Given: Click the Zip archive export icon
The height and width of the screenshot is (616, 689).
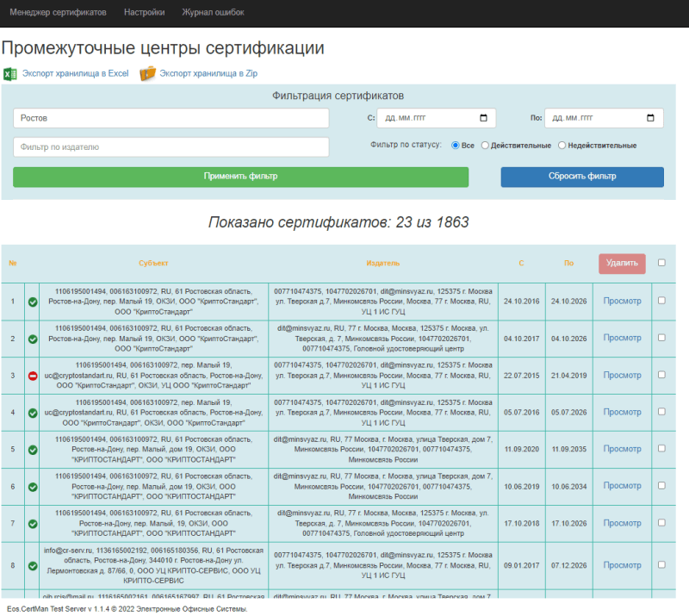Looking at the screenshot, I should click(x=146, y=74).
